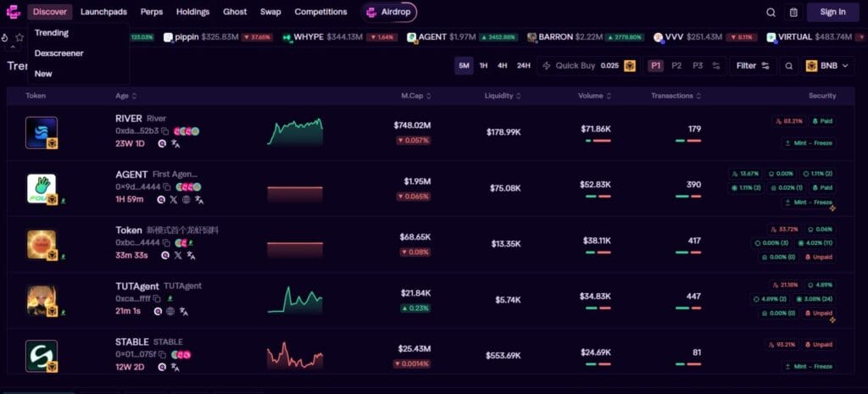This screenshot has width=868, height=394.
Task: Click the translate icon in STABLE row
Action: (x=175, y=367)
